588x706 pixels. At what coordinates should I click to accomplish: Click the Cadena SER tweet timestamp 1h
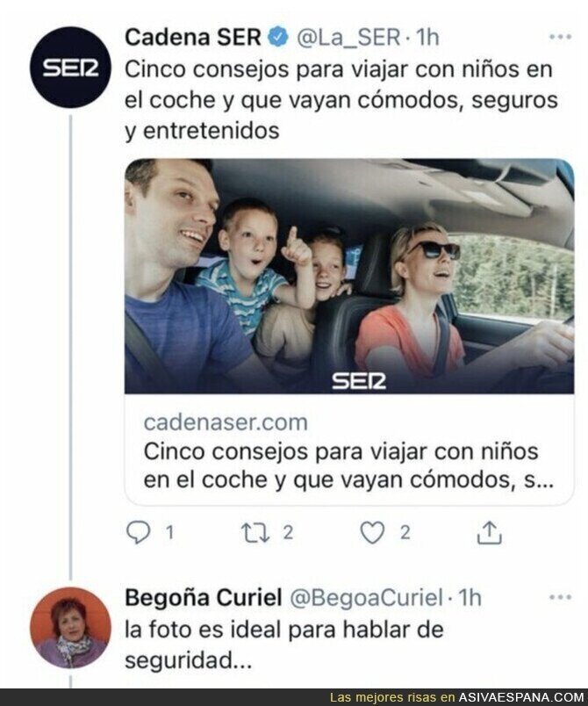click(427, 37)
